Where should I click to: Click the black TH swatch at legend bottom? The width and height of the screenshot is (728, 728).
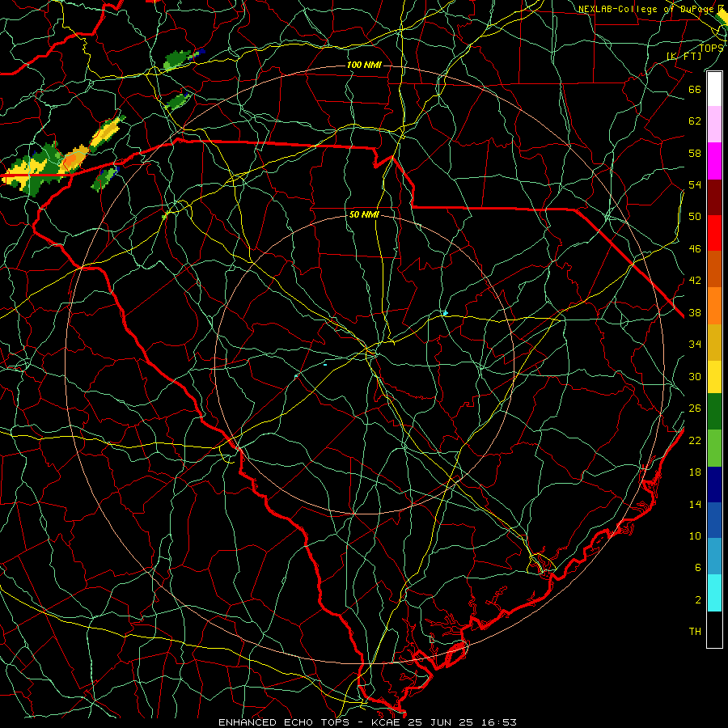714,629
